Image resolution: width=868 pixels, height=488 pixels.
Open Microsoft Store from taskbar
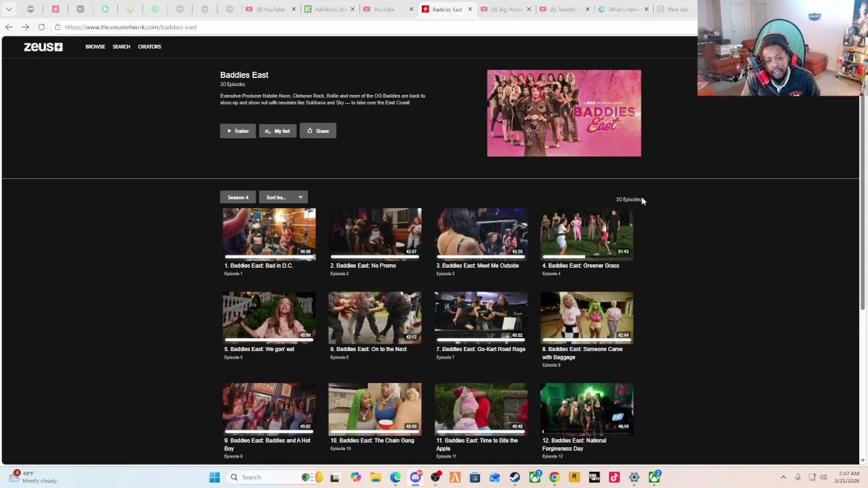475,477
